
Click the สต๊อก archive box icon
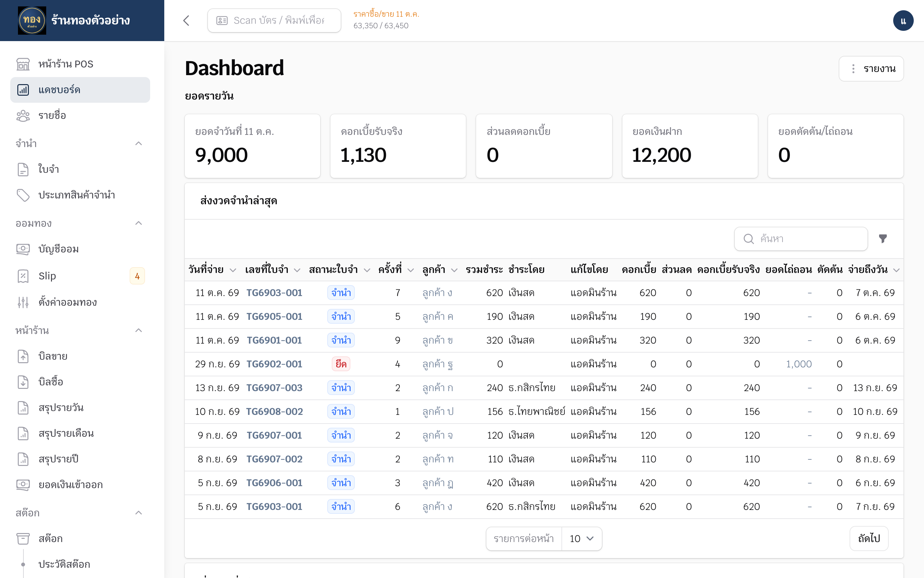[23, 539]
